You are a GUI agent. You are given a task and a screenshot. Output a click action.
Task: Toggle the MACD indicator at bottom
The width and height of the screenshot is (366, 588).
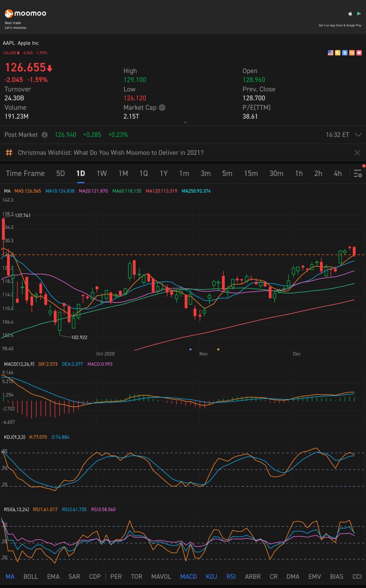click(189, 576)
